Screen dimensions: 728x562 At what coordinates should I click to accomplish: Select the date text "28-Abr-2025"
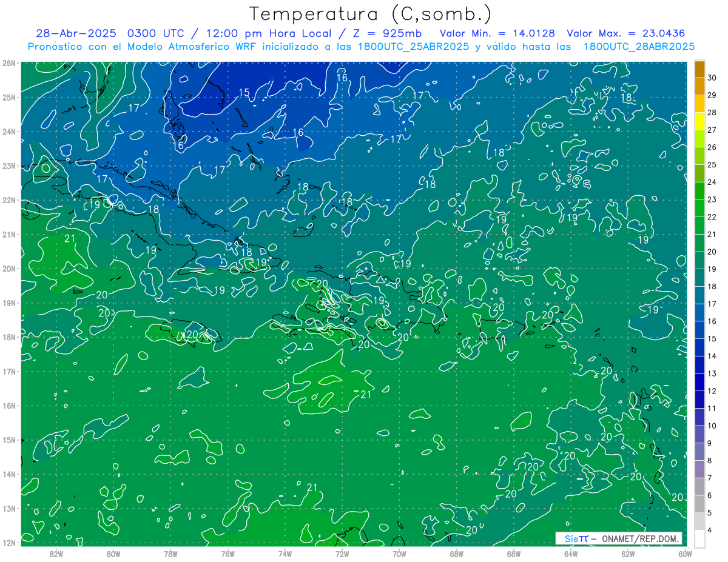coord(76,33)
